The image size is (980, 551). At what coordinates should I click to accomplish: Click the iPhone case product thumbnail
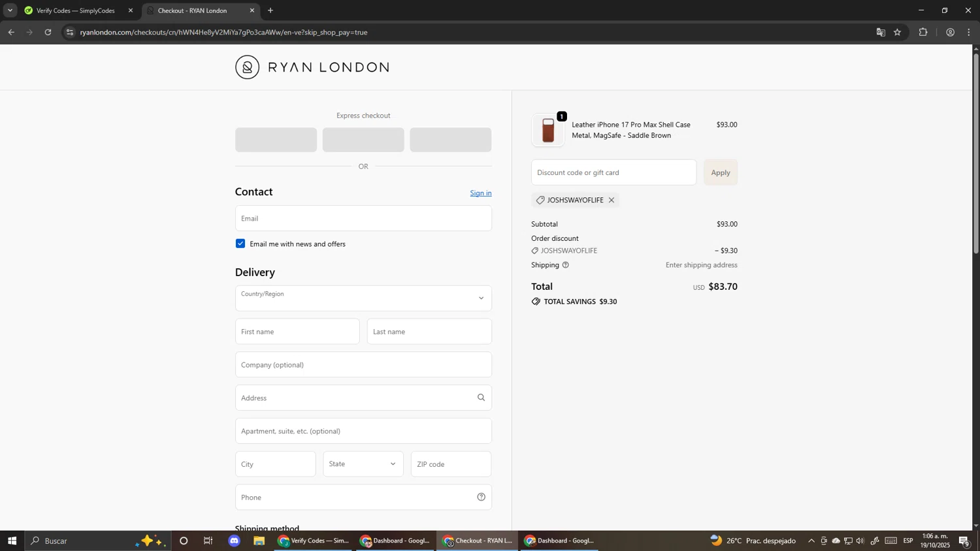click(548, 131)
